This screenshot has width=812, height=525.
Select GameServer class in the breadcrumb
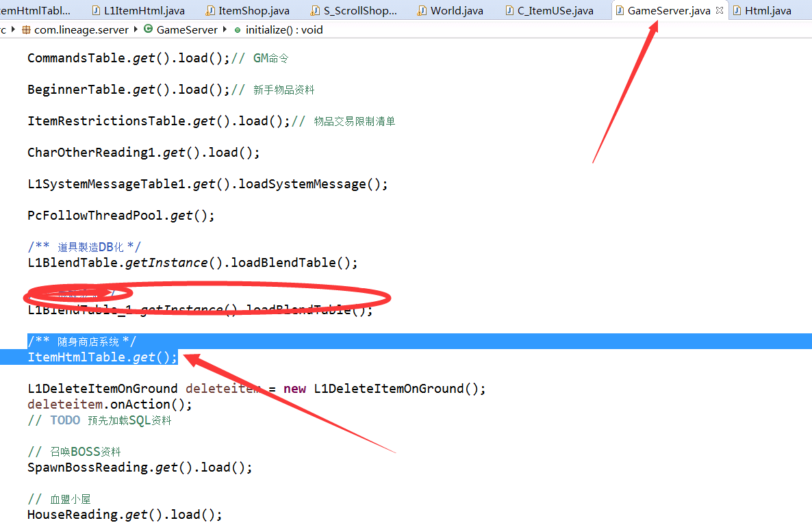point(187,30)
